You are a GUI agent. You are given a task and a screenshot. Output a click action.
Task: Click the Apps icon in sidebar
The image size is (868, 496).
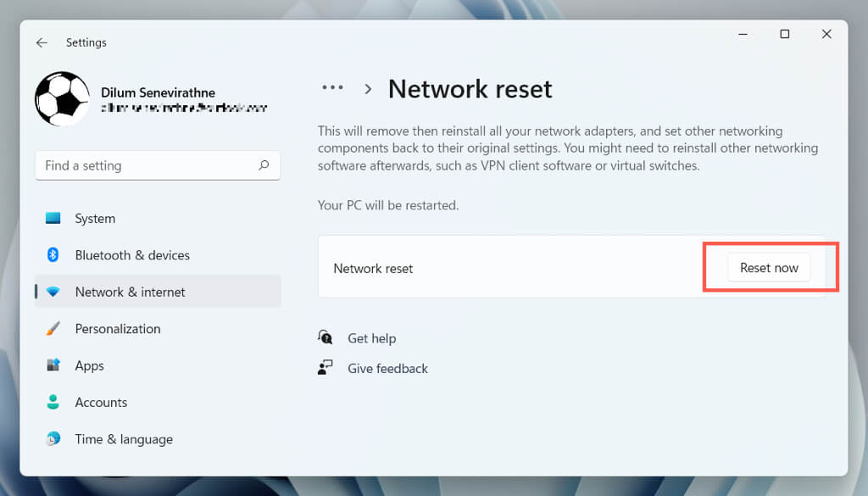(53, 365)
